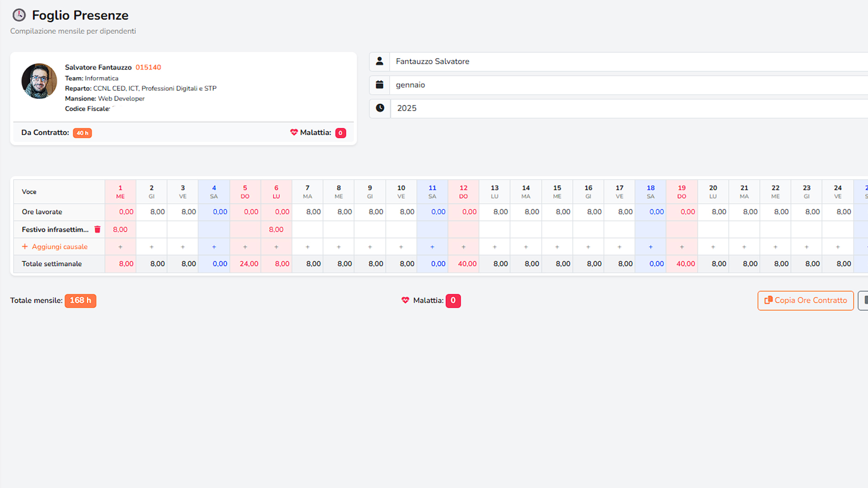Click the Copia Ore Contratto button
868x488 pixels.
point(806,300)
